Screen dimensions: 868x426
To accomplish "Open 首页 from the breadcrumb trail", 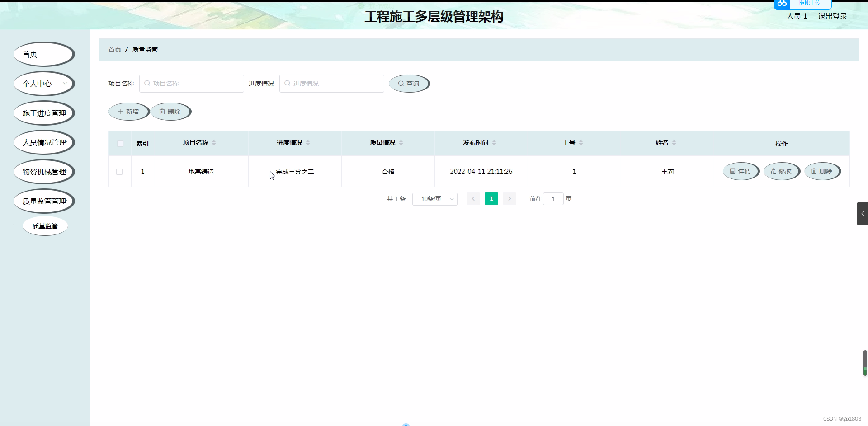I will pos(114,50).
